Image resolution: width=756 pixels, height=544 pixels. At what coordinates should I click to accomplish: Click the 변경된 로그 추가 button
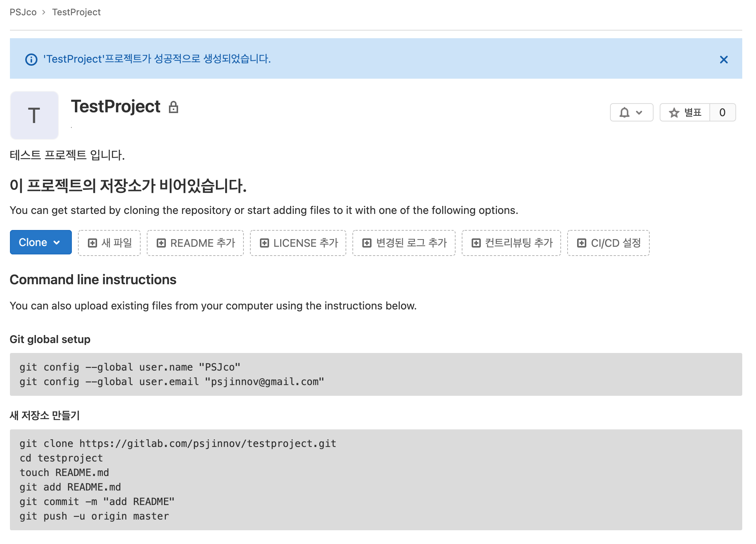click(404, 243)
